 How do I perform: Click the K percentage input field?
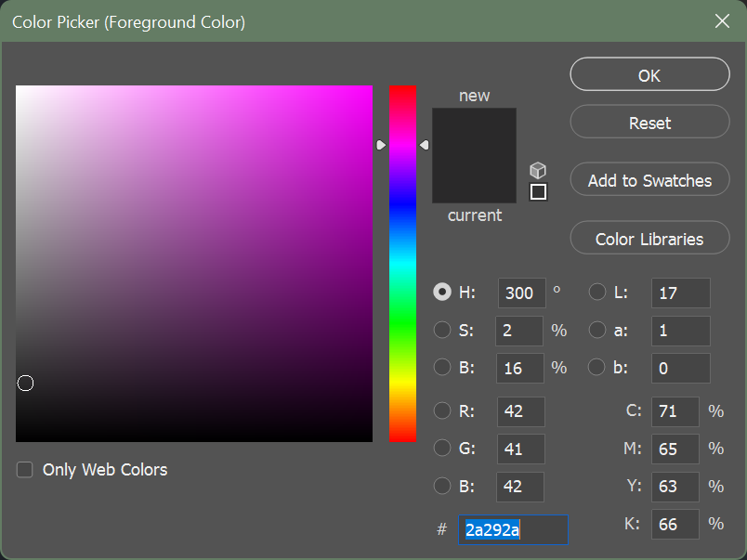point(675,523)
